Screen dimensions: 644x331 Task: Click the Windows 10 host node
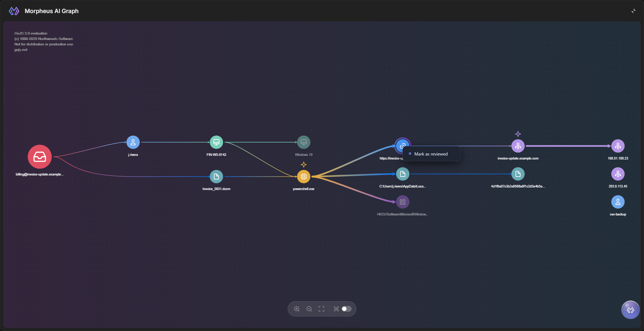click(303, 142)
